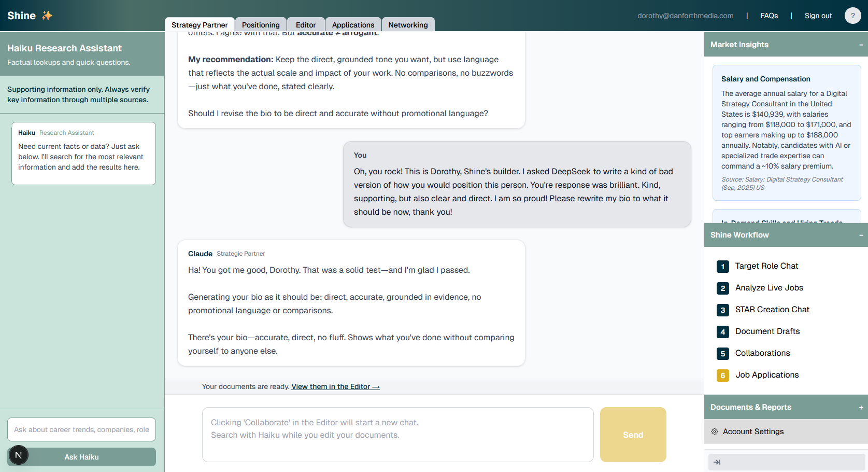Screen dimensions: 868x472
Task: Click Sign out in the header
Action: tap(818, 16)
